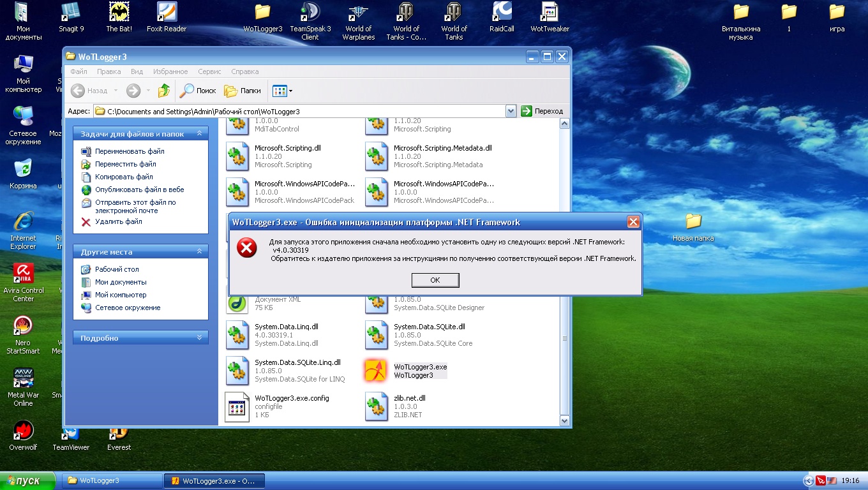Open Мои документы desktop icon

[x=24, y=21]
